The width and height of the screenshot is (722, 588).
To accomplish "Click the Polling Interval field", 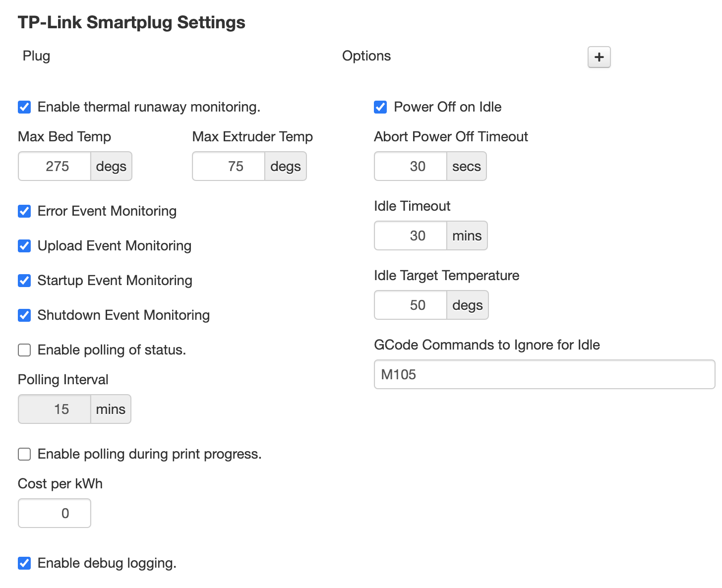I will 54,409.
